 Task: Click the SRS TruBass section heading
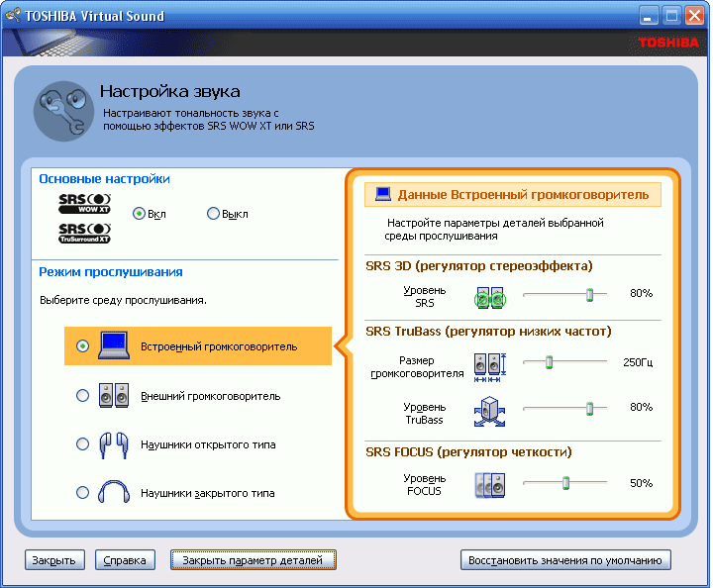(x=488, y=332)
